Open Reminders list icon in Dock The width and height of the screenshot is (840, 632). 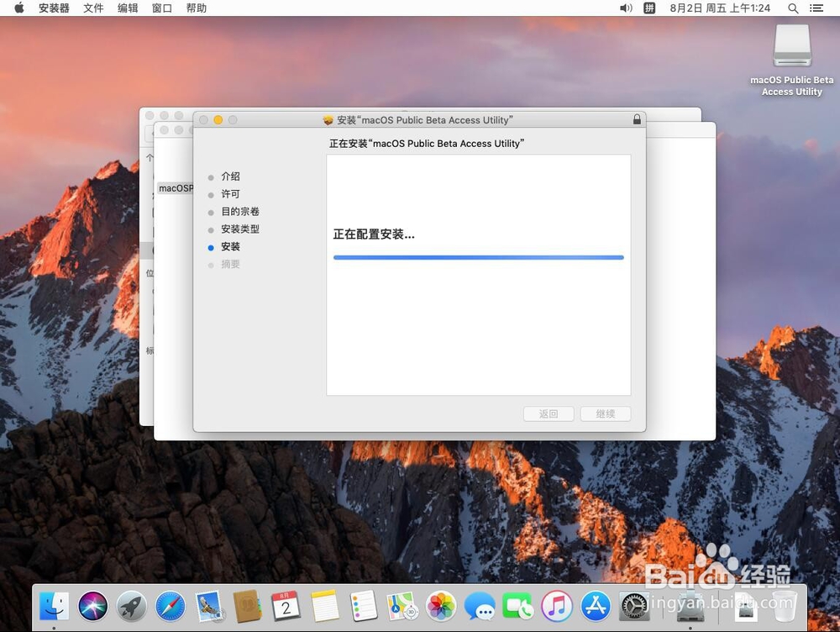[363, 606]
